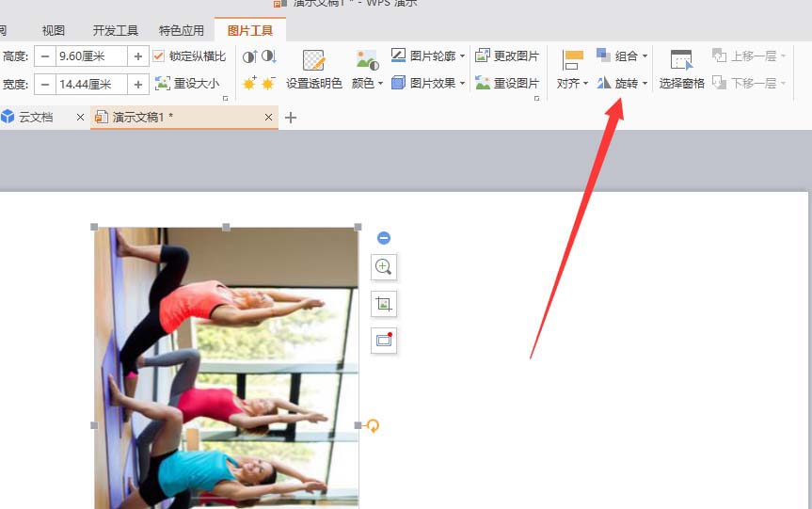This screenshot has height=509, width=812.
Task: Expand the Rotate (旋转) dropdown
Action: point(622,83)
